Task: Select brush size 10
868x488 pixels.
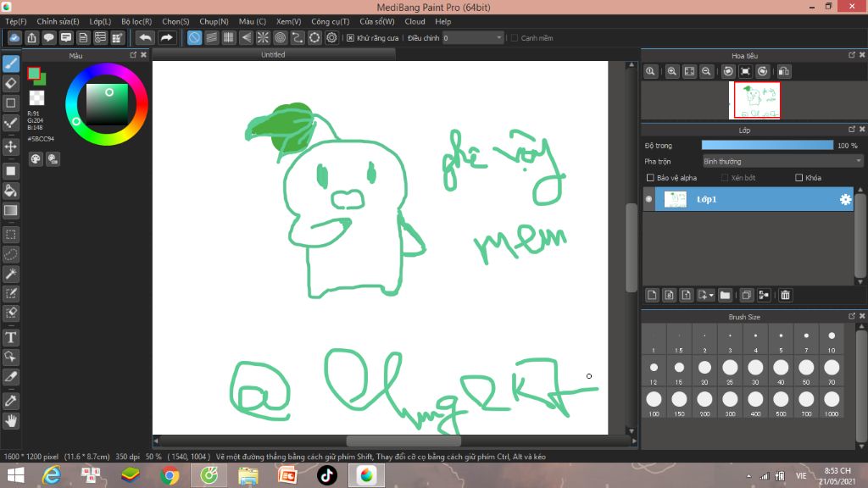Action: point(832,341)
